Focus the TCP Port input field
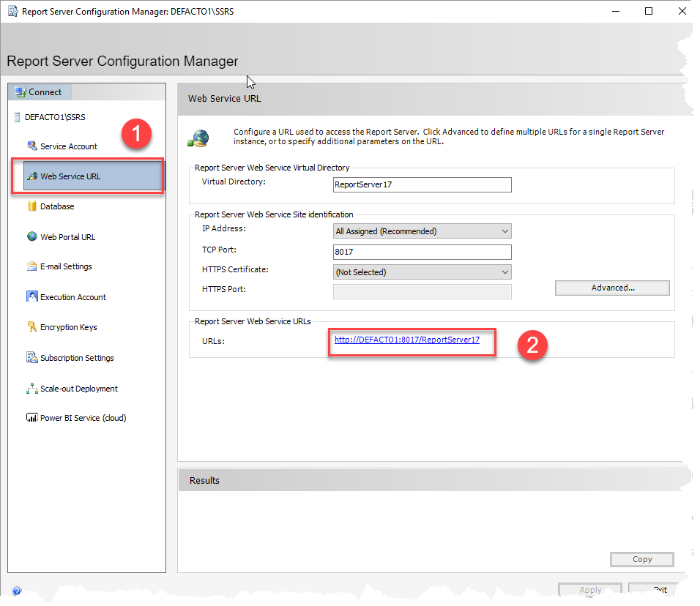 coord(422,252)
